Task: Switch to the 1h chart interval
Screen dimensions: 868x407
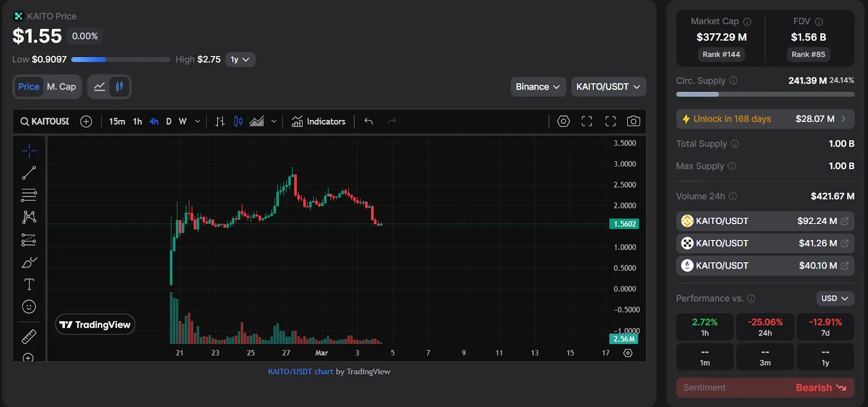Action: point(137,122)
